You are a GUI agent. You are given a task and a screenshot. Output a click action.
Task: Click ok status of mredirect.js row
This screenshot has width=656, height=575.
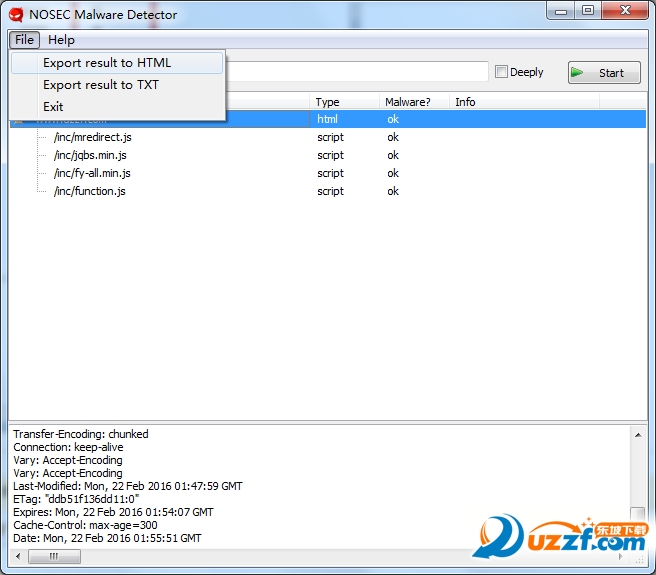tap(393, 137)
